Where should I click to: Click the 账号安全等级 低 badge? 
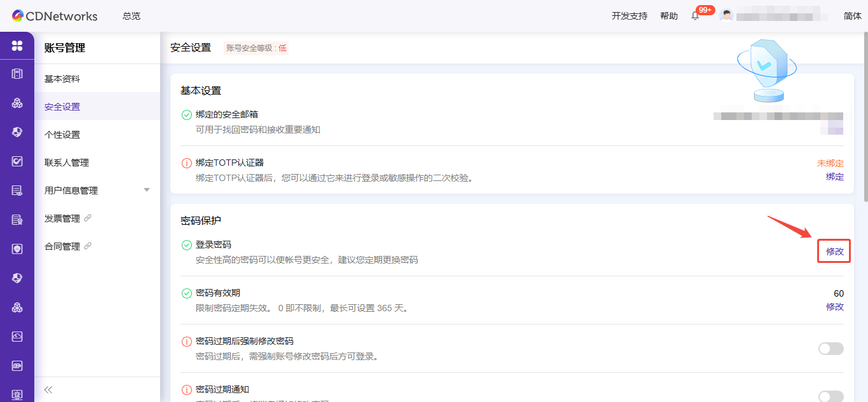255,47
